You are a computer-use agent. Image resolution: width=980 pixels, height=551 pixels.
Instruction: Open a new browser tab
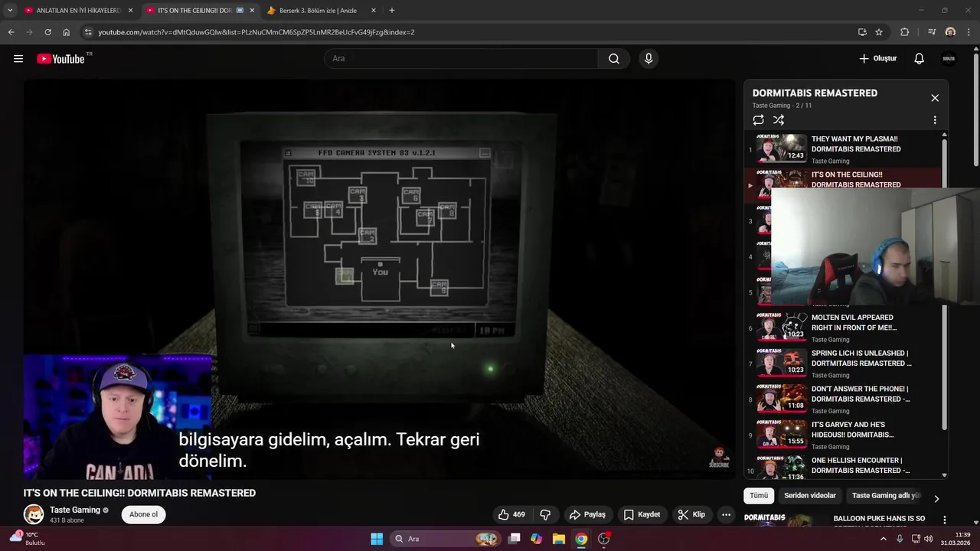pos(392,11)
